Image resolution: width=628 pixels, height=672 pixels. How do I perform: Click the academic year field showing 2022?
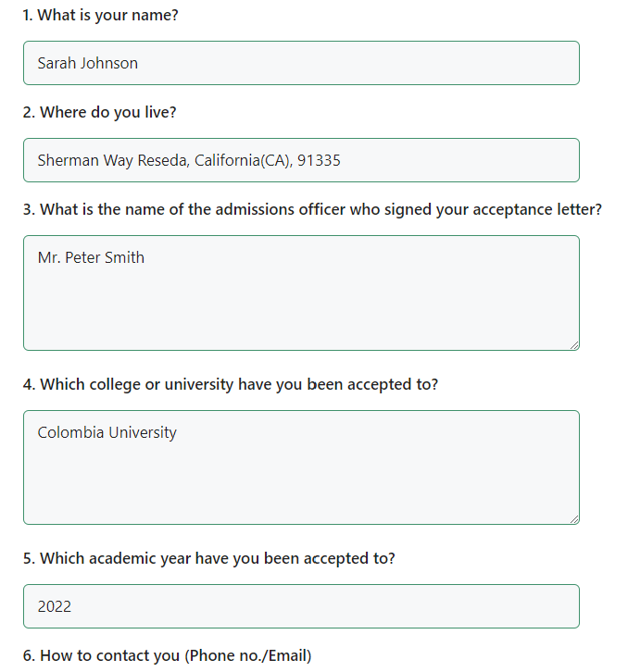(x=301, y=606)
